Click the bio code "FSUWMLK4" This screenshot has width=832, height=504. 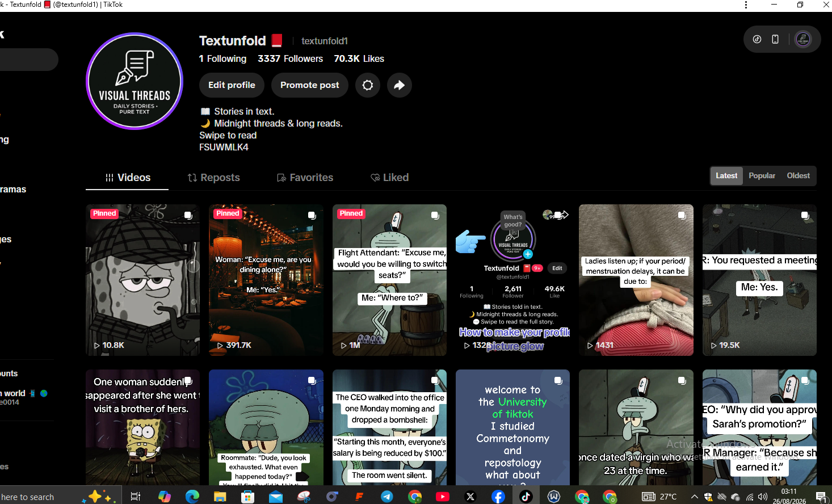coord(224,147)
